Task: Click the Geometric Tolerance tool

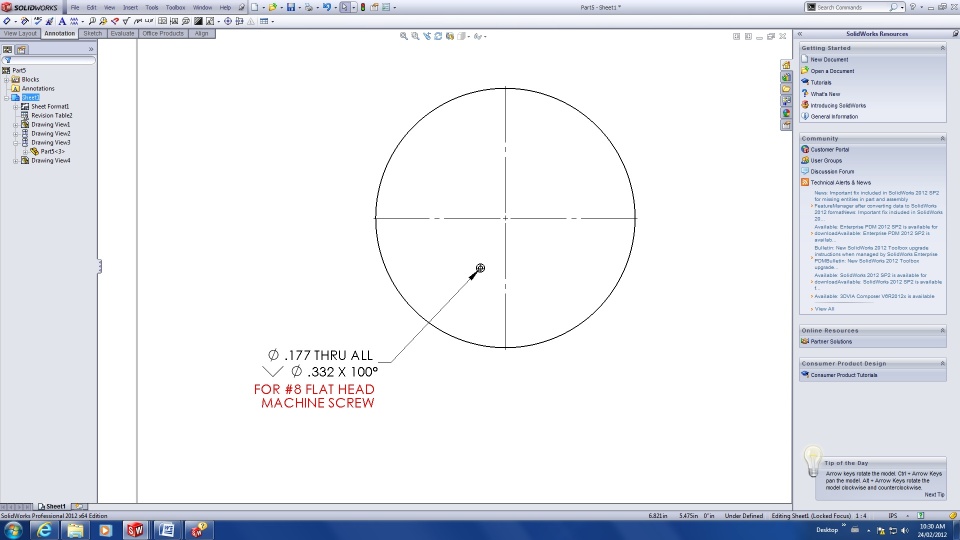Action: pyautogui.click(x=162, y=21)
